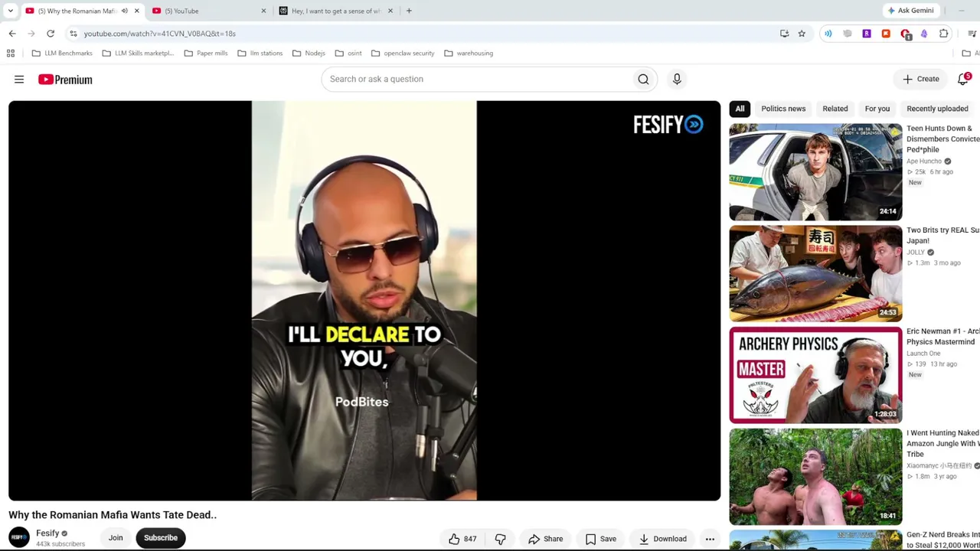980x551 pixels.
Task: Select the Related filter chip
Action: [835, 109]
